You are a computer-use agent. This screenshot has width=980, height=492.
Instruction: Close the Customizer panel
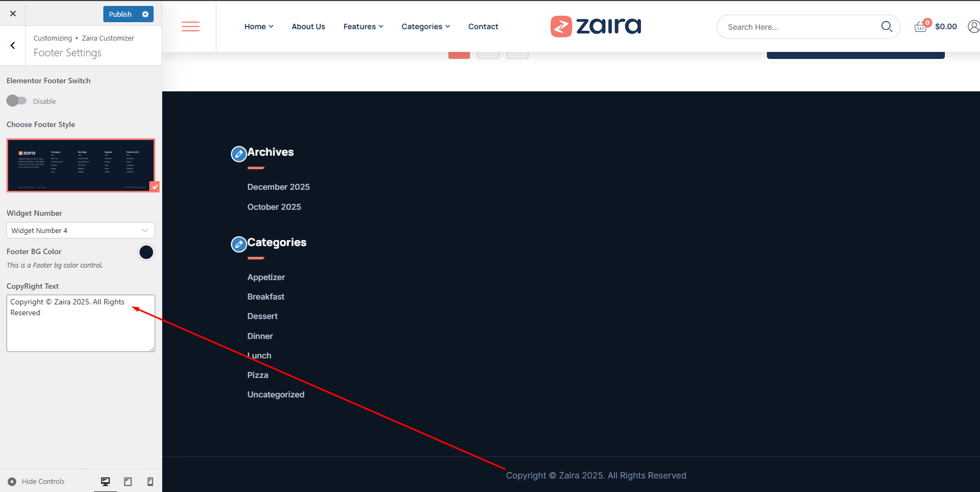coord(13,14)
